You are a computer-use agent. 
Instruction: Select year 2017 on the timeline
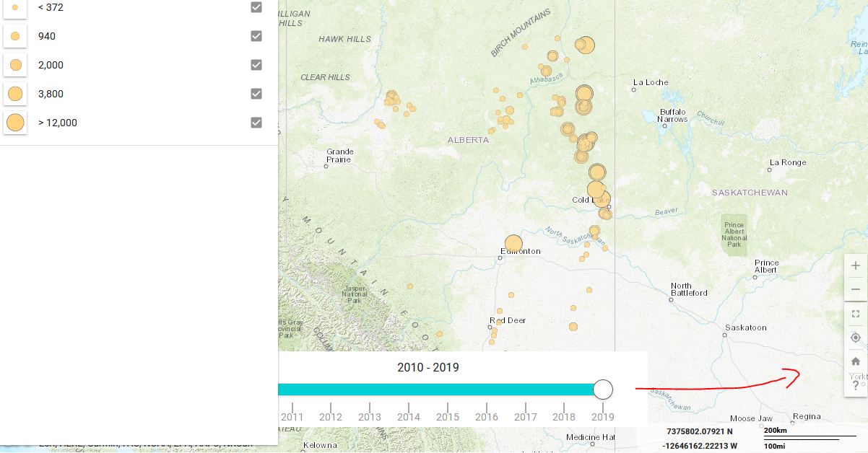click(526, 417)
